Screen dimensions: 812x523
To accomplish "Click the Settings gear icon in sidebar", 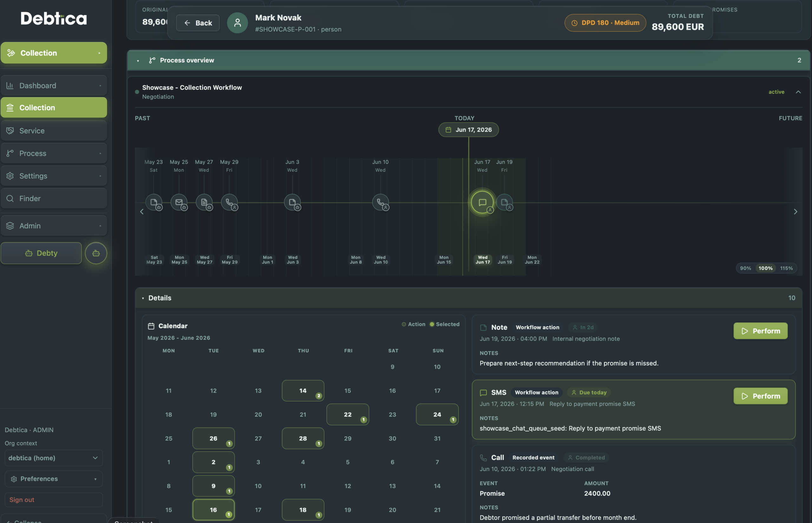I will 10,176.
